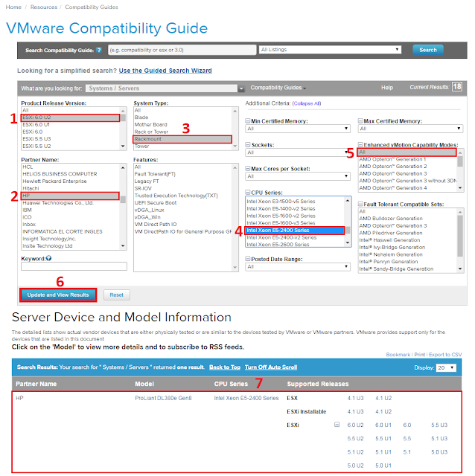Image resolution: width=475 pixels, height=476 pixels.
Task: Collapse the CPU Series section
Action: pyautogui.click(x=248, y=193)
